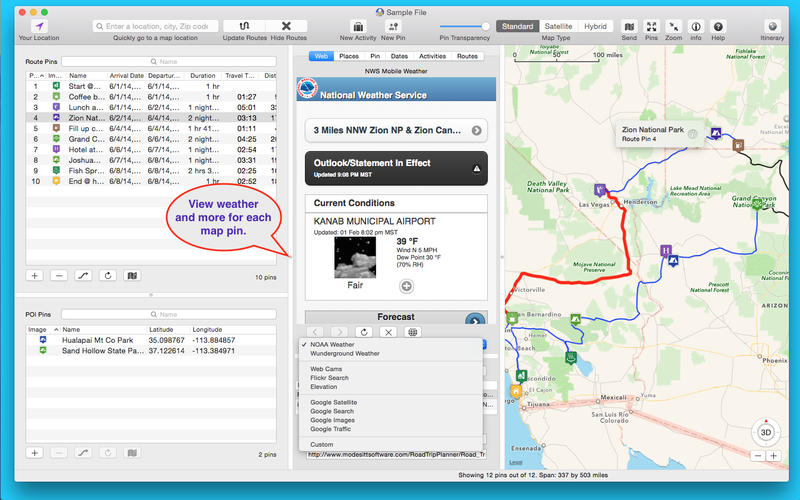The image size is (800, 500).
Task: Click Zion National Park pin on map
Action: tap(716, 133)
